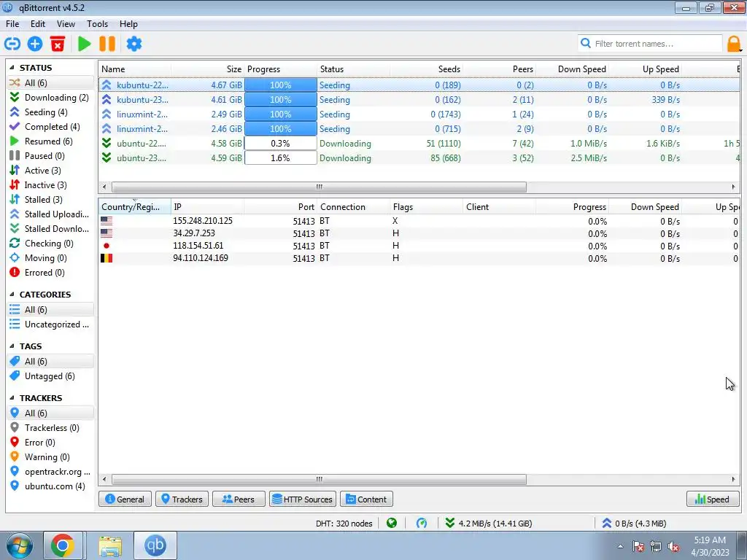
Task: Click the search magnifier icon in filter box
Action: coord(586,43)
